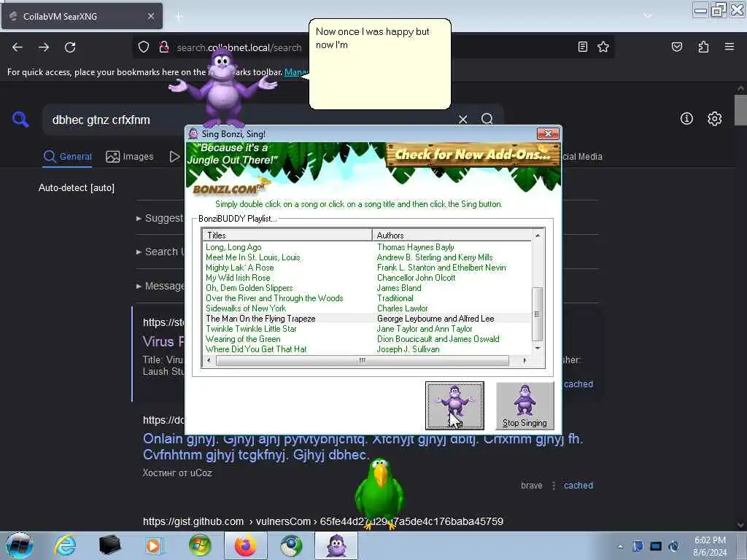Click the playlist horizontal scrollbar thumb

coord(362,360)
